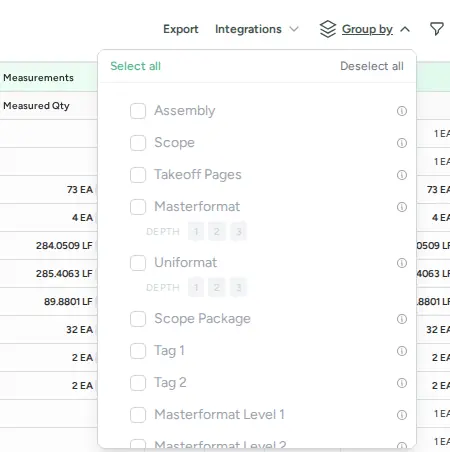The width and height of the screenshot is (450, 452).
Task: Show info for Assembly option
Action: (402, 111)
